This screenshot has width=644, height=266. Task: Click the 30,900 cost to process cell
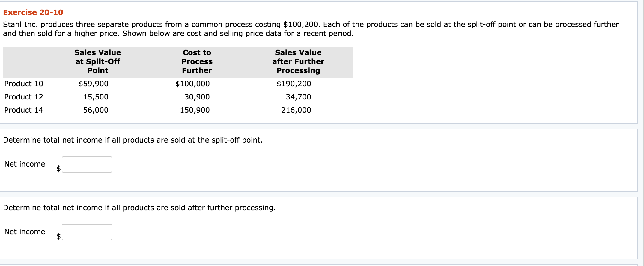point(197,97)
